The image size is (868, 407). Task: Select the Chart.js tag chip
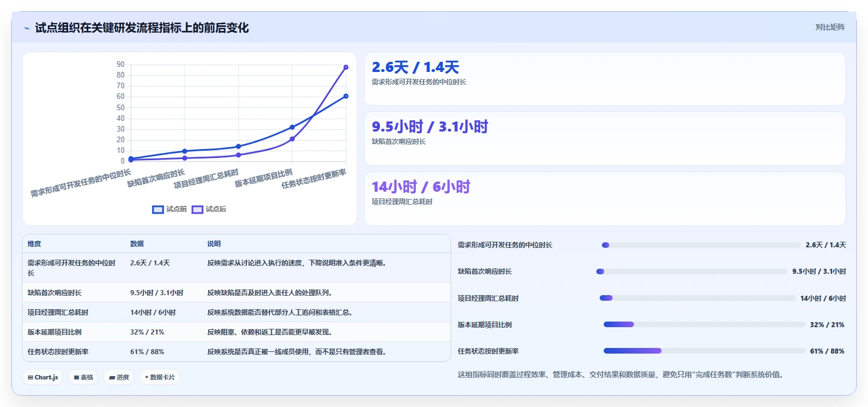(43, 377)
